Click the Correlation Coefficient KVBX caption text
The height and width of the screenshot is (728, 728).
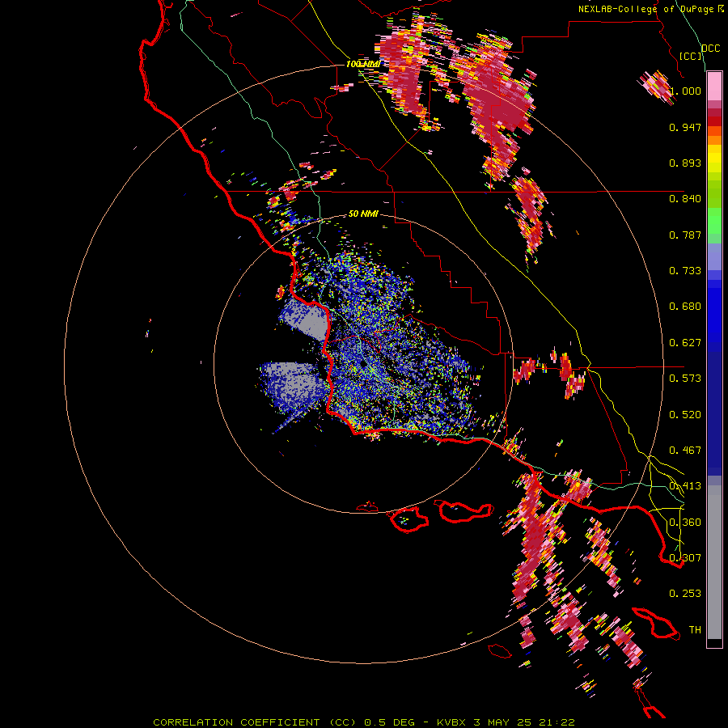click(364, 722)
